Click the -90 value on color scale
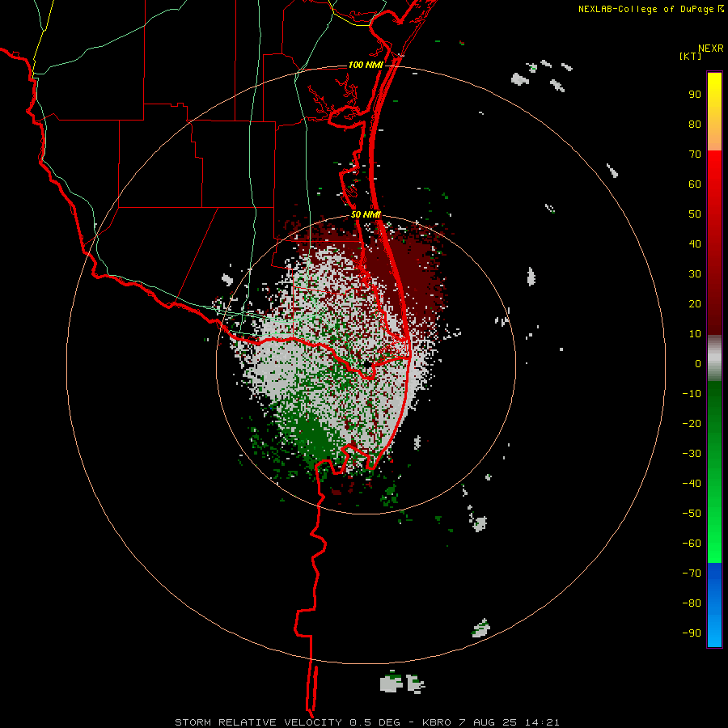This screenshot has height=728, width=728. [692, 633]
